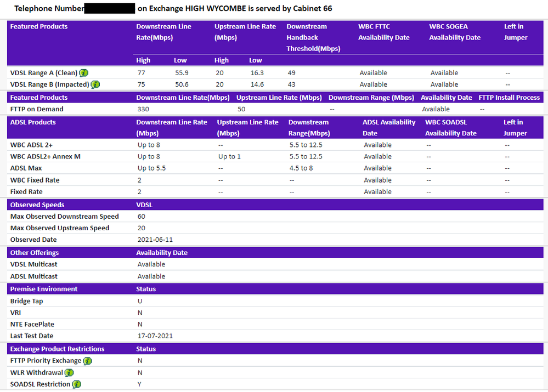The width and height of the screenshot is (548, 392).
Task: Click info icon beside VDSL Range A (Clean)
Action: pyautogui.click(x=84, y=73)
